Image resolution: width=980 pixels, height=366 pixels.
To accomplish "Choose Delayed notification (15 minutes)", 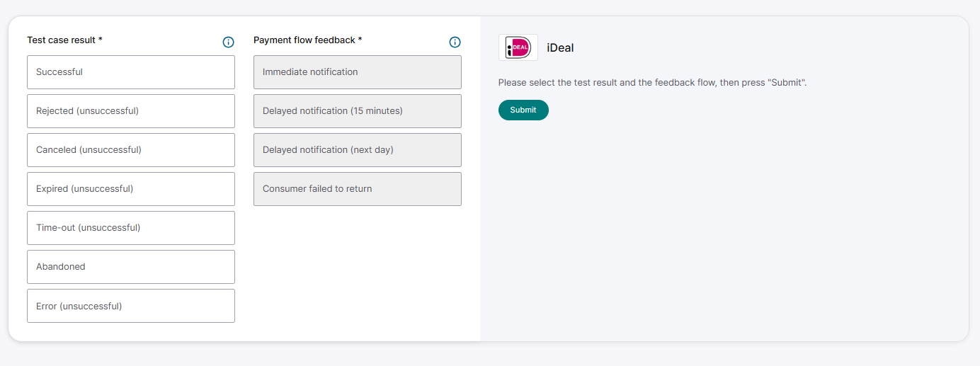I will coord(358,111).
